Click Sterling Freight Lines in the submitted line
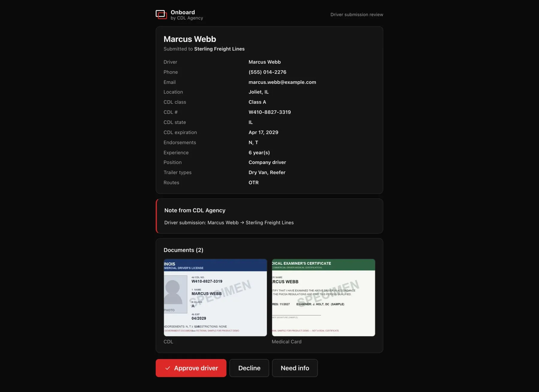This screenshot has height=392, width=539. (x=219, y=49)
